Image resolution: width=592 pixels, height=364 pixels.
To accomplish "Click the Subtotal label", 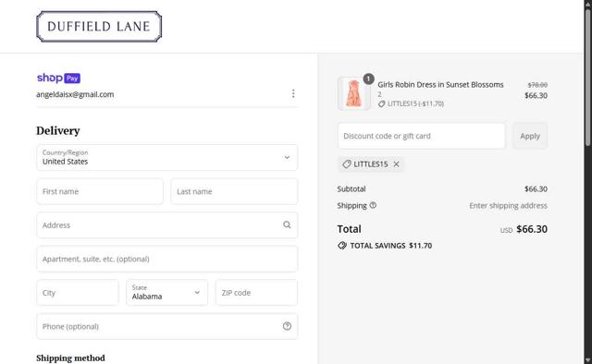I will pos(351,189).
